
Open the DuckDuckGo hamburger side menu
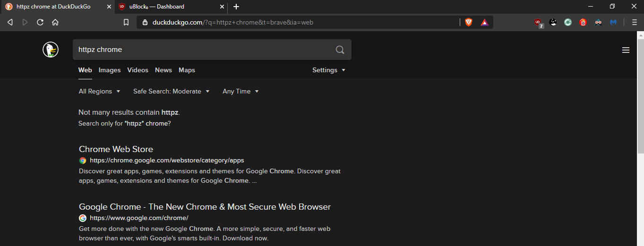(x=626, y=50)
